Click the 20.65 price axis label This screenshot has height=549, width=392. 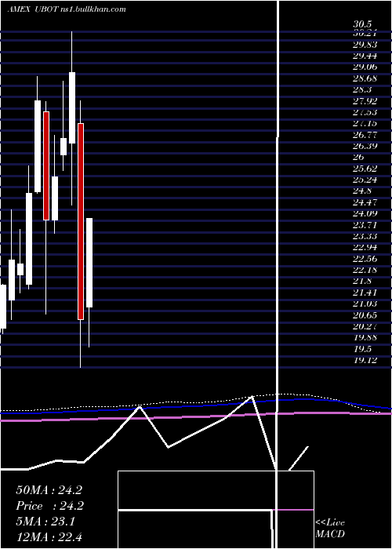point(365,314)
